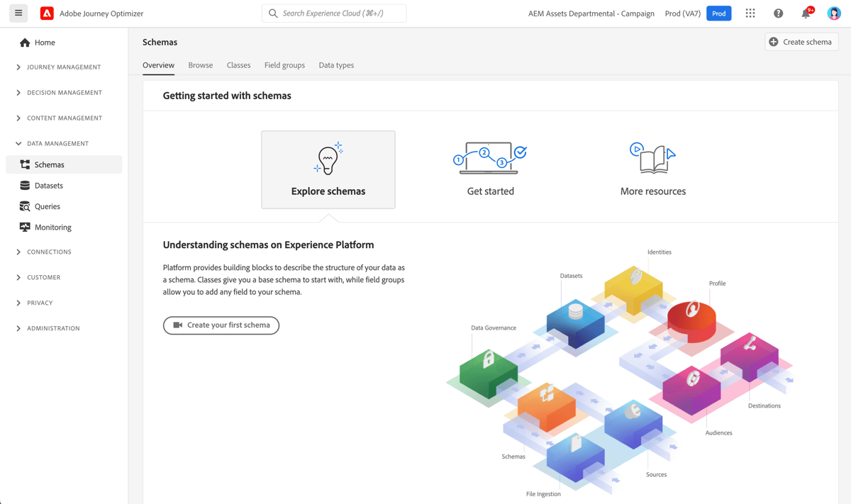Click the search magnifier icon
The image size is (851, 504).
[x=272, y=13]
